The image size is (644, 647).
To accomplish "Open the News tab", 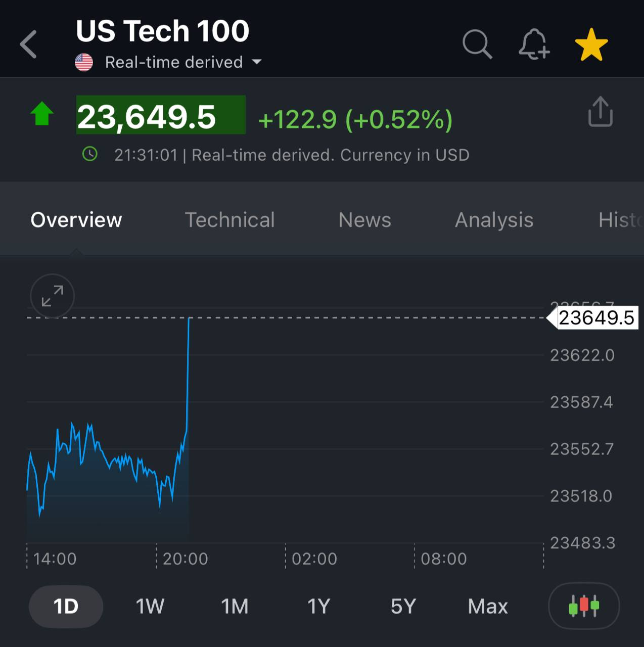I will pyautogui.click(x=364, y=220).
